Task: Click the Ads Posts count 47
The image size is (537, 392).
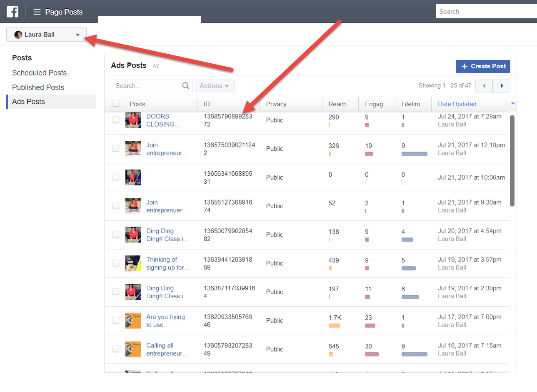Action: [x=156, y=66]
